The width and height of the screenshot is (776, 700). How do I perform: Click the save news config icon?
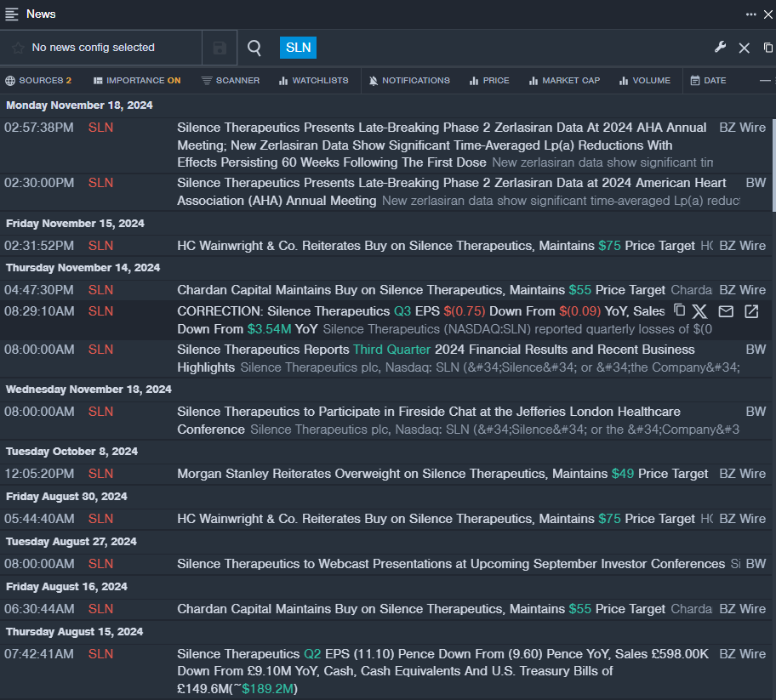point(220,48)
